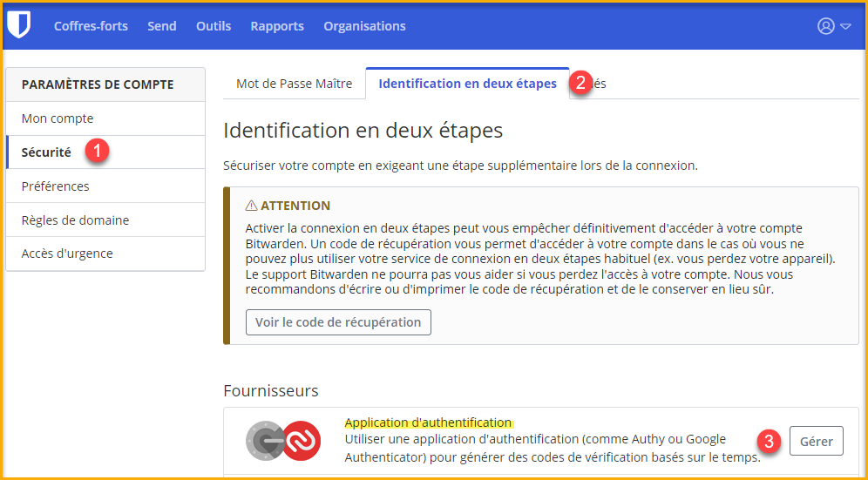This screenshot has width=868, height=480.
Task: Click the Bitwarden shield logo
Action: tap(18, 26)
